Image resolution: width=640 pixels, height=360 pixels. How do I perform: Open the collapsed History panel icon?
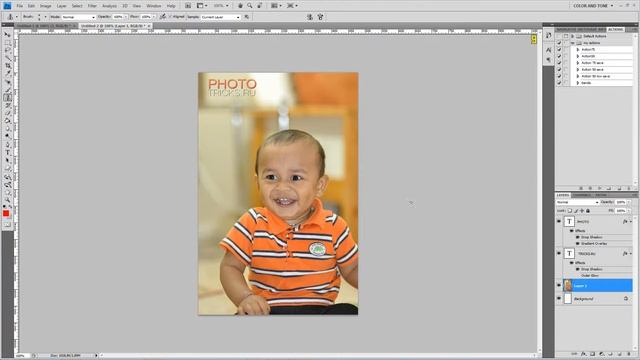[548, 36]
